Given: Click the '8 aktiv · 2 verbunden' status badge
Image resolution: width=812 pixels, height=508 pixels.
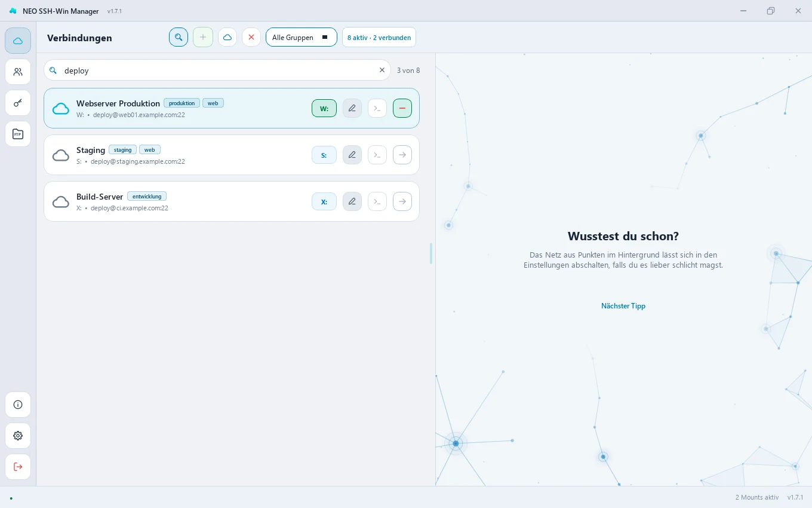Looking at the screenshot, I should click(379, 37).
